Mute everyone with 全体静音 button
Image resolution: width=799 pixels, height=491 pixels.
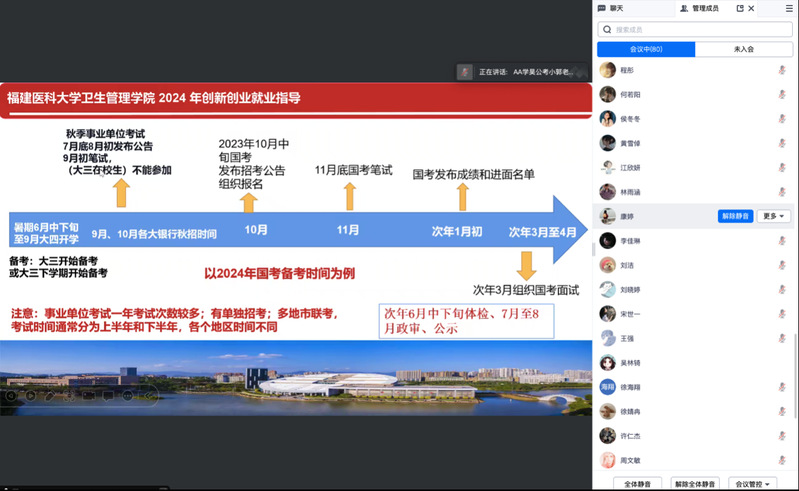click(638, 483)
